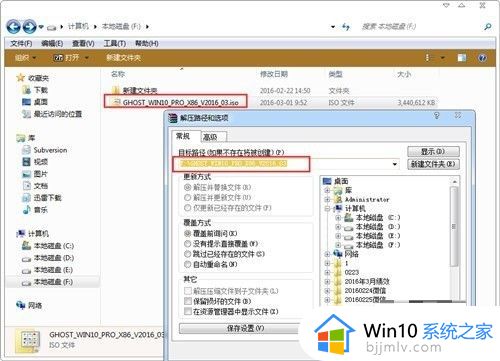Open the 组织 toolbar dropdown

(25, 58)
